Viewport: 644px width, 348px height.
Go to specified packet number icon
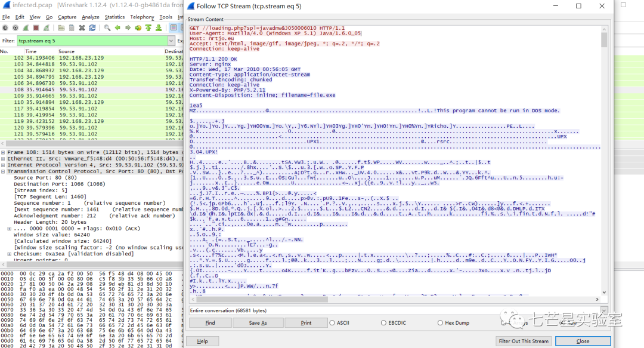tap(138, 27)
